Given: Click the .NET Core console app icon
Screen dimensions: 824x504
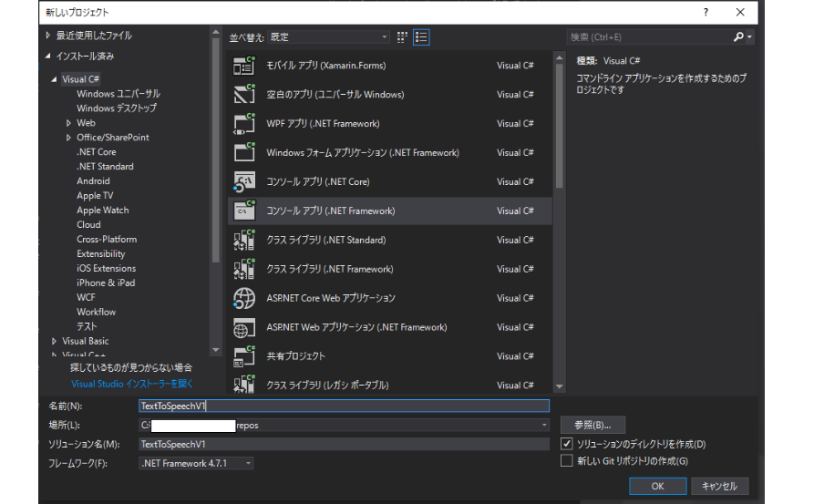Looking at the screenshot, I should [x=244, y=182].
